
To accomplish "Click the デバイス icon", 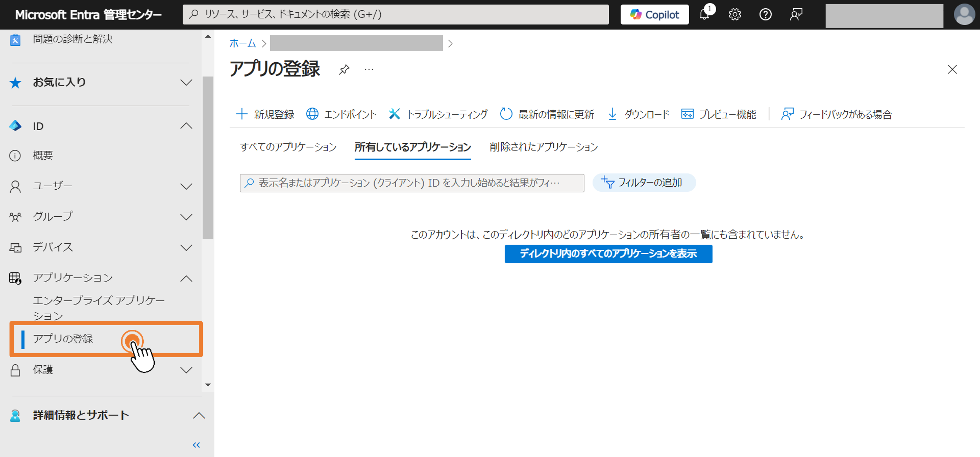I will [15, 248].
